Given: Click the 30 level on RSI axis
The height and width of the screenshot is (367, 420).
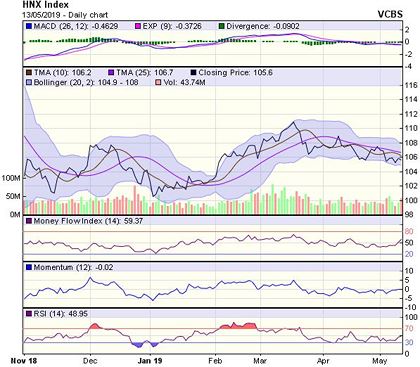Looking at the screenshot, I should pos(409,342).
